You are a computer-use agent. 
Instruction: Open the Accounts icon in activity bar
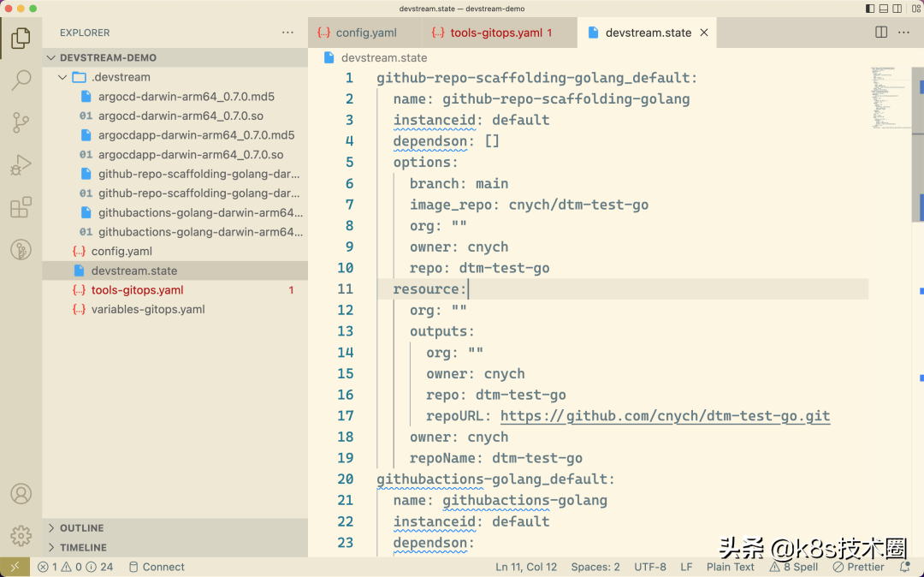(21, 494)
